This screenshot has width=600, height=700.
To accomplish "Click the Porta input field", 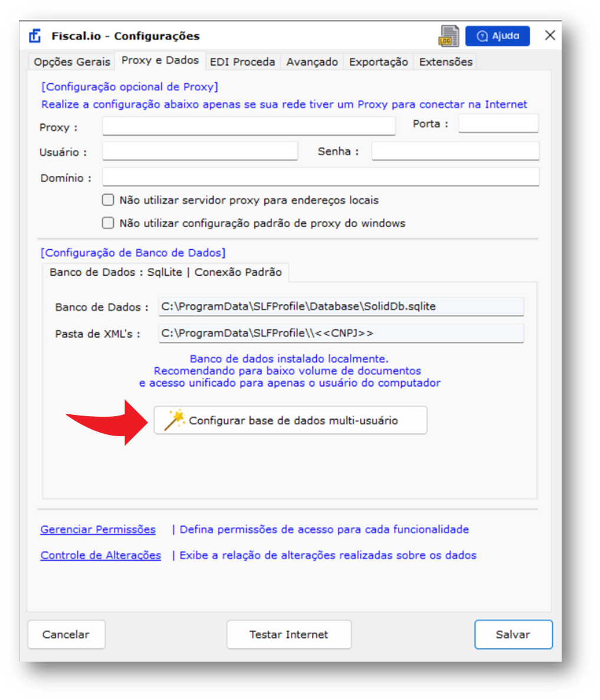I will click(x=499, y=123).
